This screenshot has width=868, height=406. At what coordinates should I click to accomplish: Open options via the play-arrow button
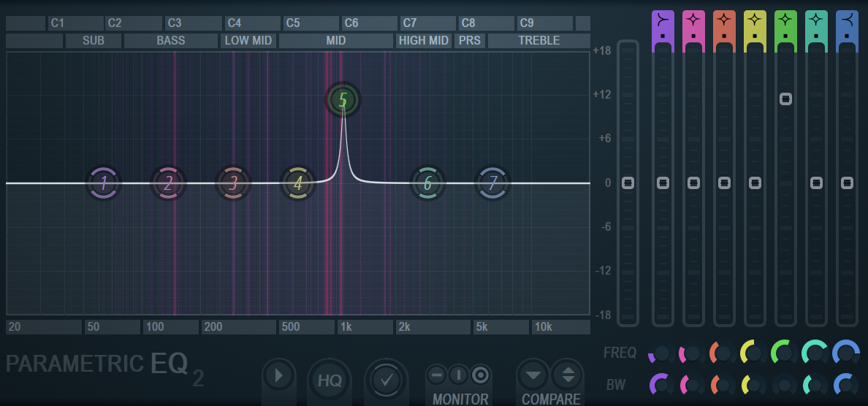279,376
